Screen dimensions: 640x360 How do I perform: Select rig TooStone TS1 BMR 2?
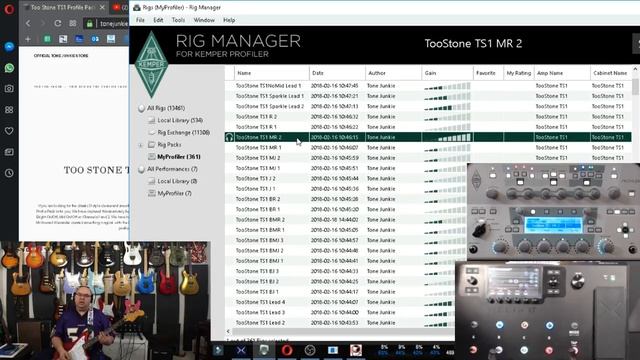pos(260,220)
